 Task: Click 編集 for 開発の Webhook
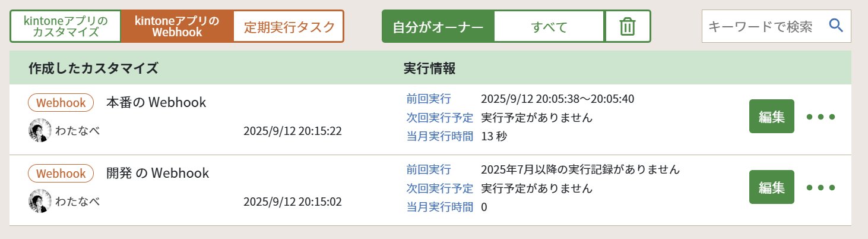772,187
